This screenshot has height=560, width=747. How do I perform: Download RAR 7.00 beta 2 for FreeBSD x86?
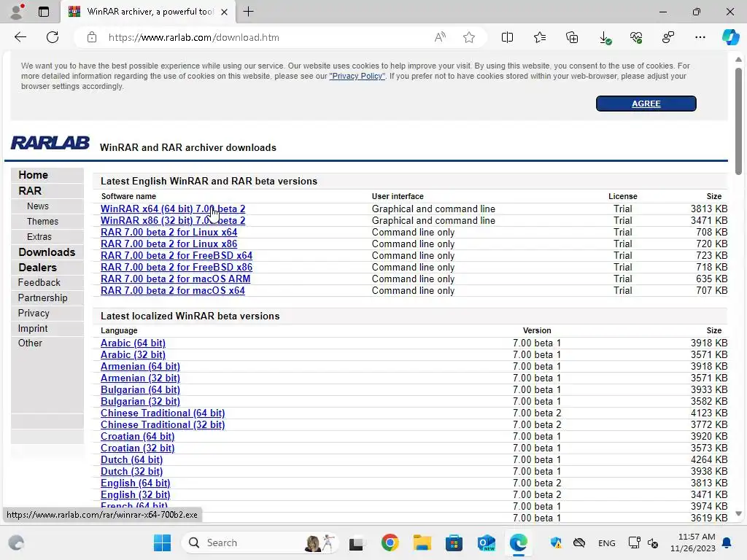point(177,267)
